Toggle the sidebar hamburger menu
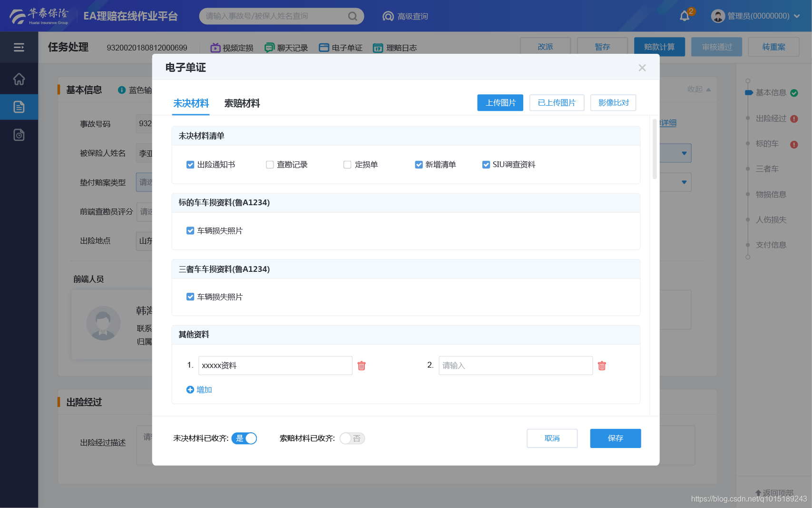 pyautogui.click(x=19, y=47)
